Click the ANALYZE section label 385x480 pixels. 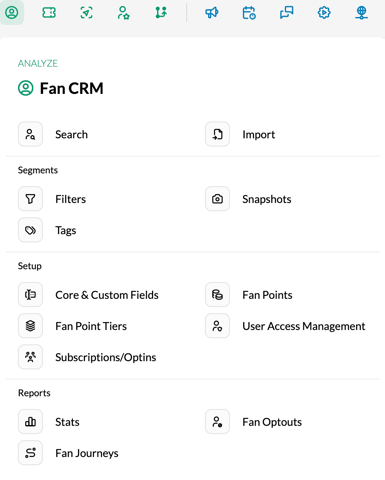pos(38,63)
